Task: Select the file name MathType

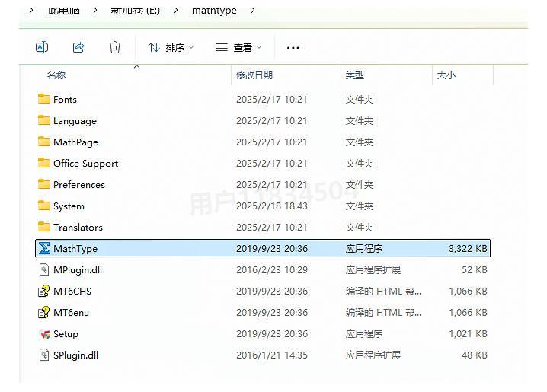Action: 75,249
